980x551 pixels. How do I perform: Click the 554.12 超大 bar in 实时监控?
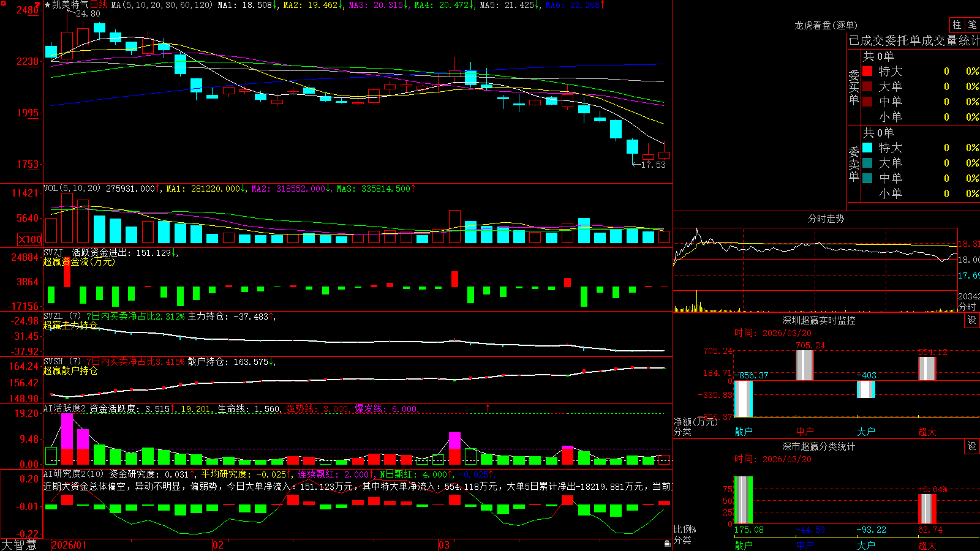tap(927, 369)
